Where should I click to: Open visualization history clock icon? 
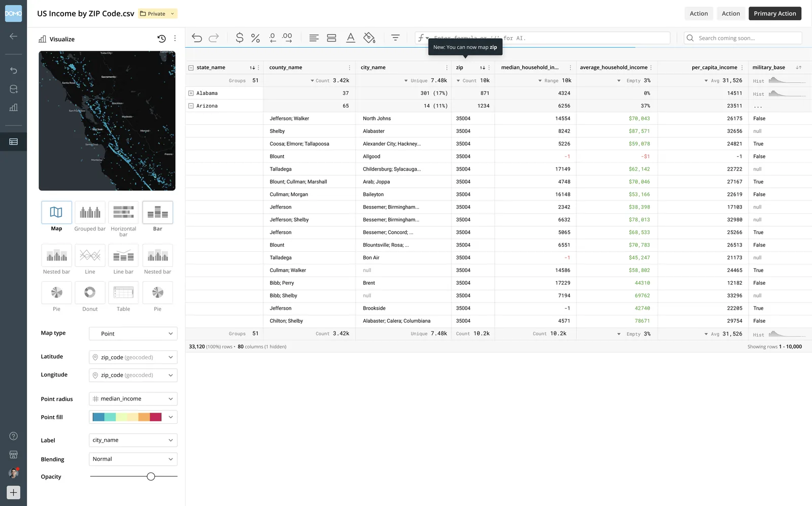161,39
